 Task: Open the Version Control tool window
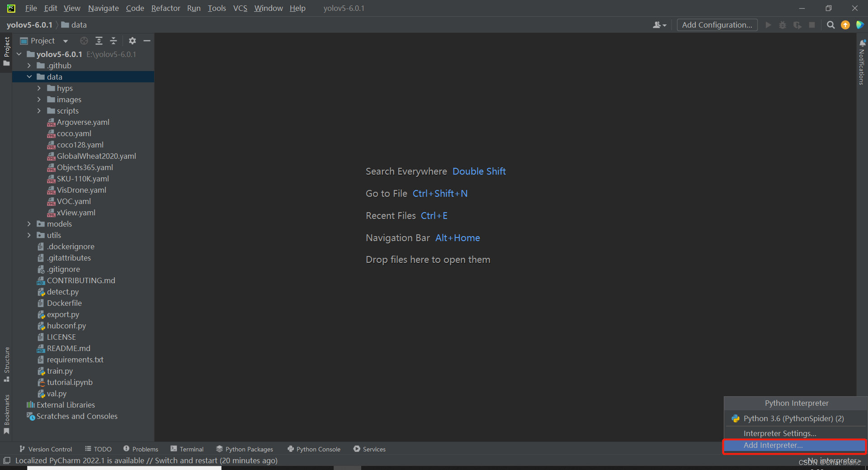click(x=46, y=449)
